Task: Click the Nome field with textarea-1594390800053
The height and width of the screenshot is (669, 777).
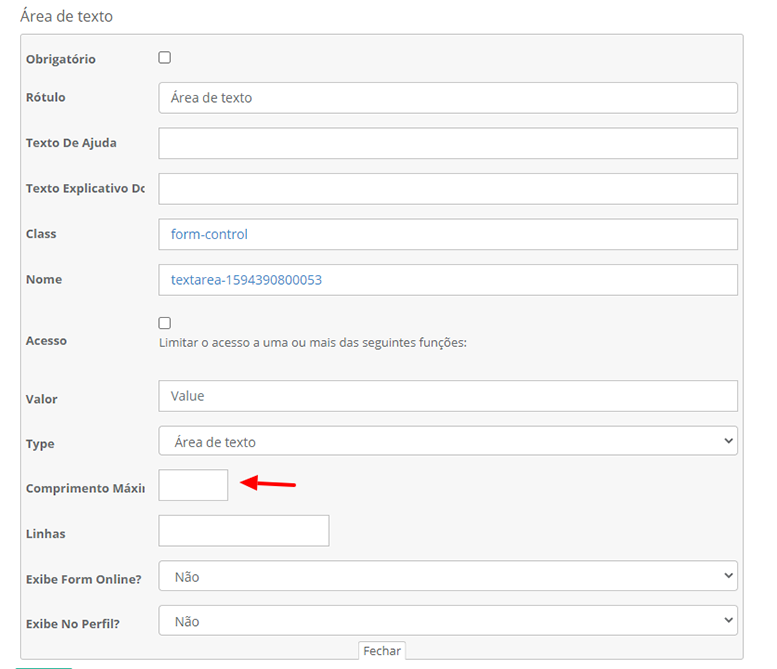Action: click(447, 280)
